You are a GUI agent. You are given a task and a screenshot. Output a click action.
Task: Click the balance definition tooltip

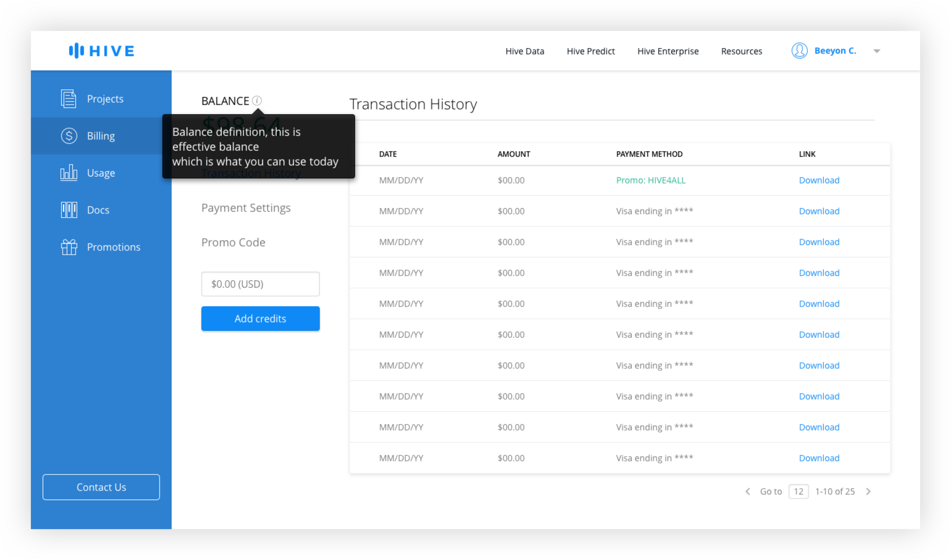(259, 146)
